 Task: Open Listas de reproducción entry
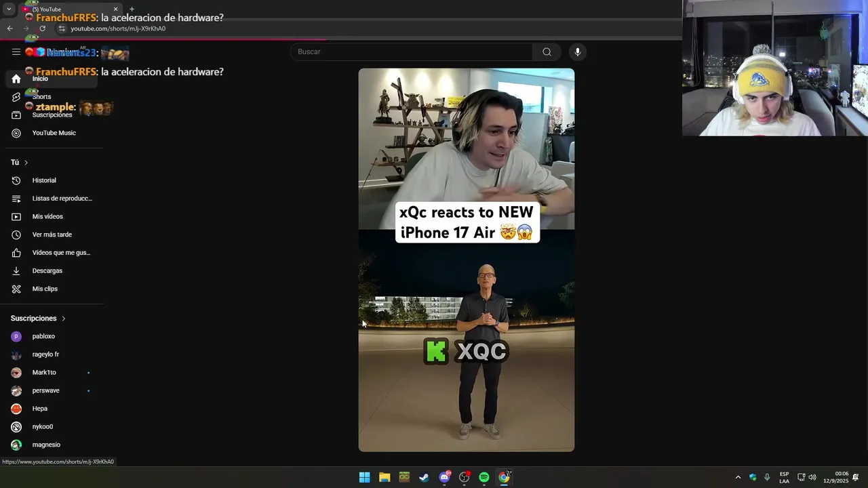(x=52, y=199)
